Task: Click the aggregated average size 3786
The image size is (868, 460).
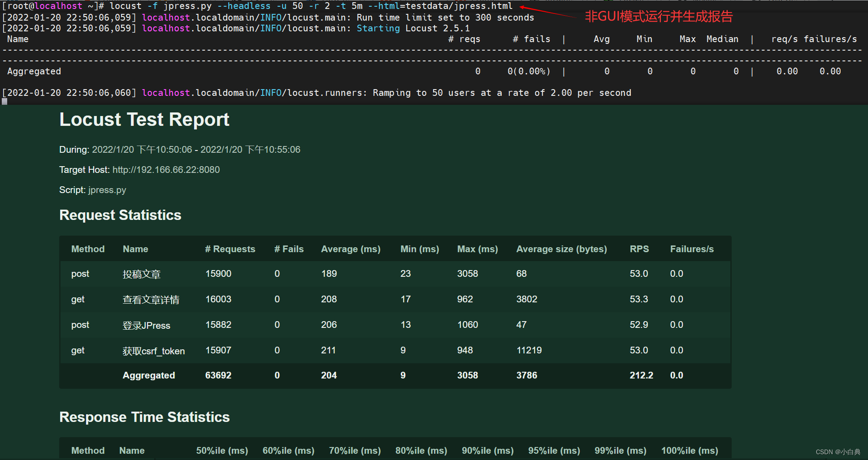Action: coord(527,375)
